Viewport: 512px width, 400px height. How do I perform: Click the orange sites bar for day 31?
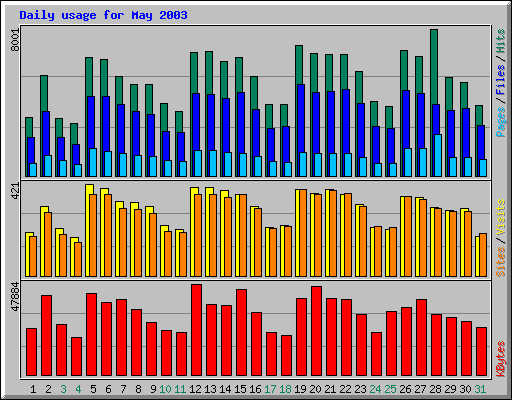click(483, 255)
